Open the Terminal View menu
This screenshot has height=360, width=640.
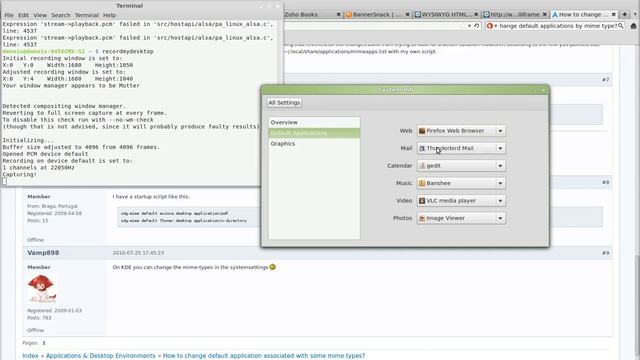pyautogui.click(x=40, y=15)
